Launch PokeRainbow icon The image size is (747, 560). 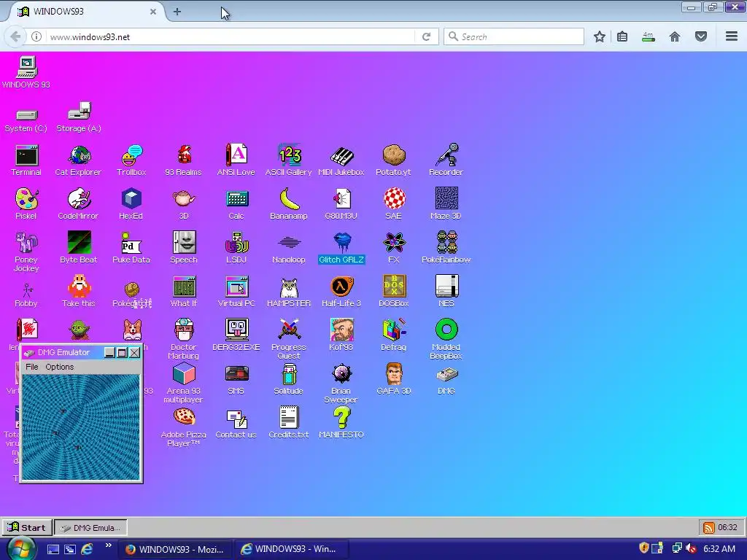pos(446,248)
